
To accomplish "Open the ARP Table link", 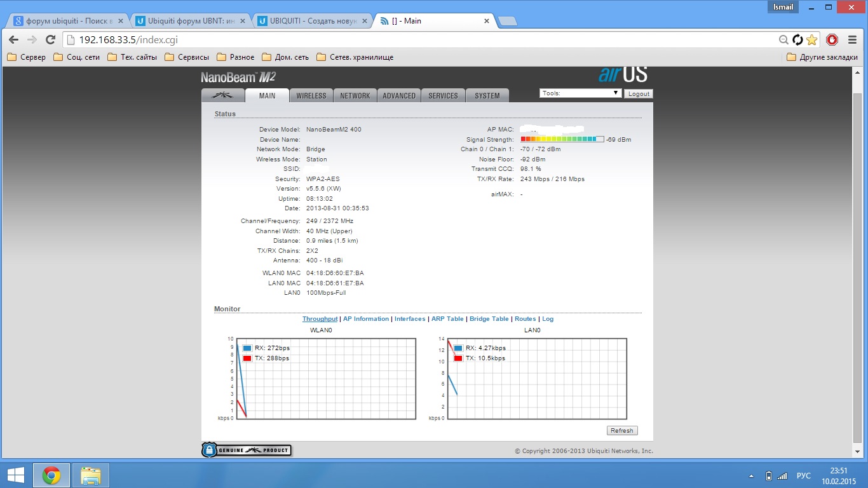I will [447, 319].
